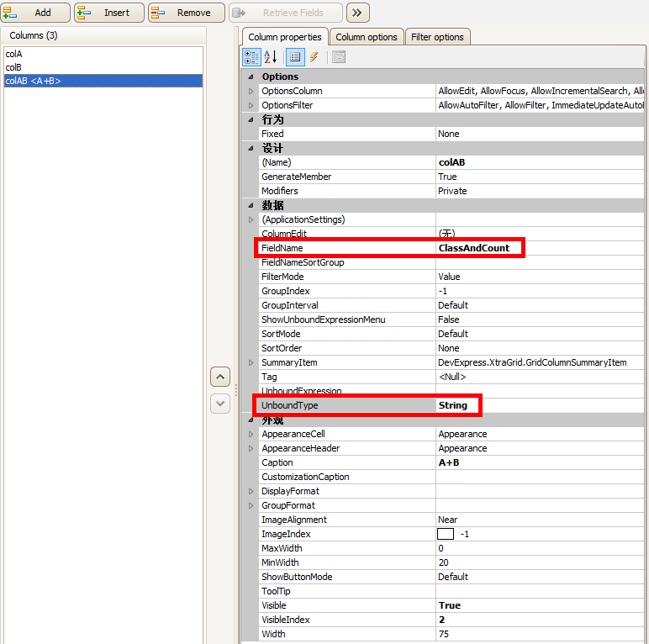Viewport: 649px width, 644px height.
Task: Collapse the 数据 category
Action: (x=251, y=205)
